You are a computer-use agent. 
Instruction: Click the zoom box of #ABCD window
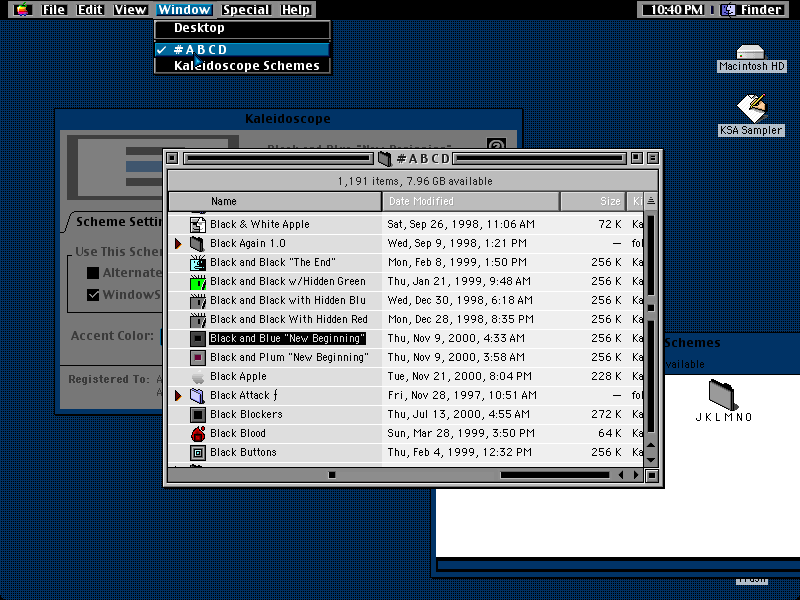(x=636, y=158)
